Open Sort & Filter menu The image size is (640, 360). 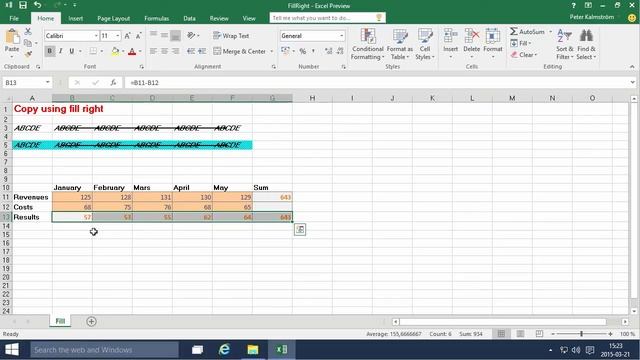tap(564, 44)
